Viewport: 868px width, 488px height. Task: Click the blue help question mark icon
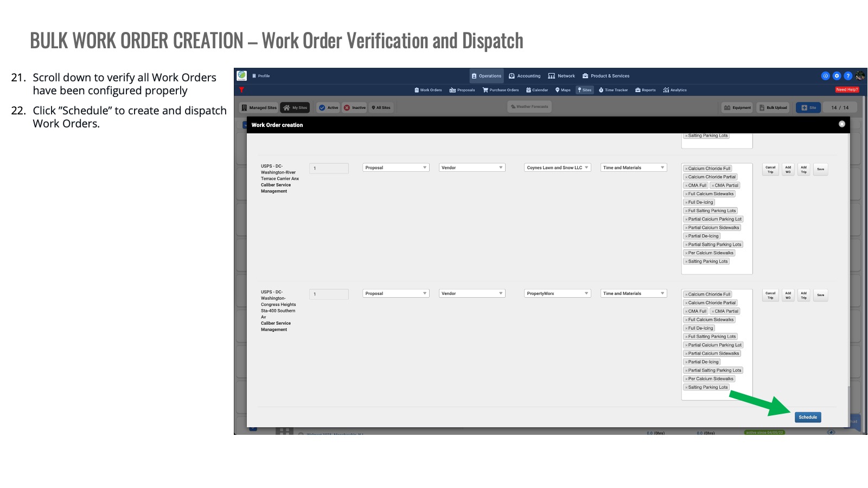847,76
